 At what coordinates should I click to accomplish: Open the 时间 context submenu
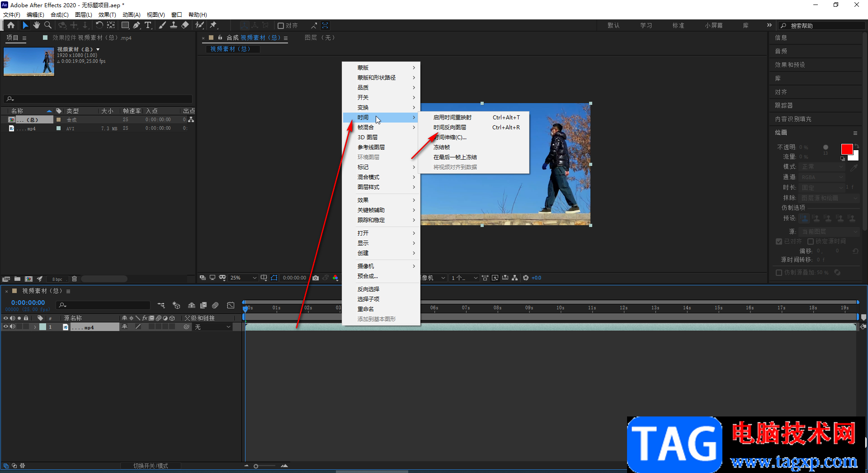[382, 118]
